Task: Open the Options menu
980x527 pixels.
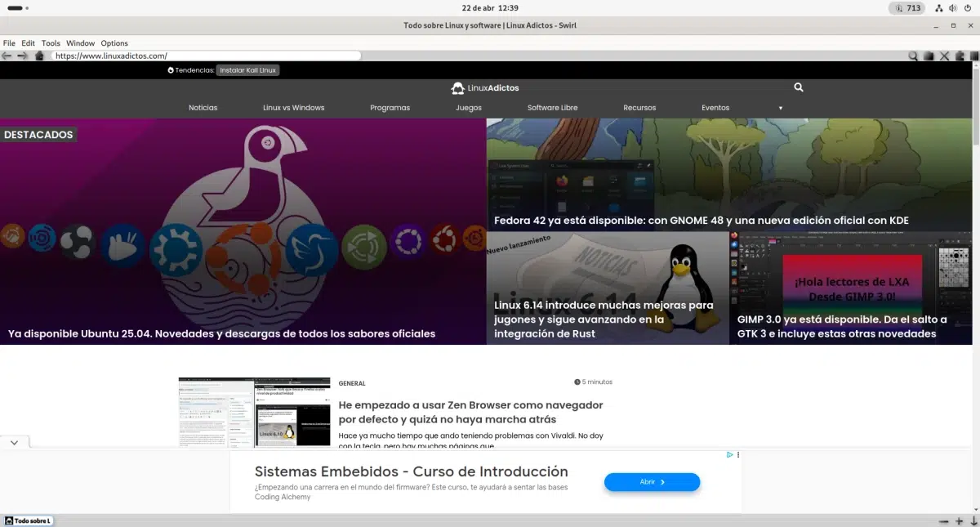Action: pyautogui.click(x=114, y=43)
